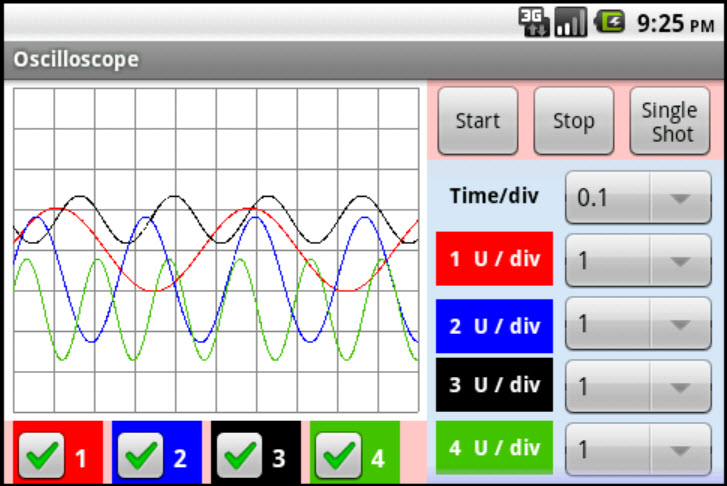
Task: Click the Time/div label
Action: [494, 196]
